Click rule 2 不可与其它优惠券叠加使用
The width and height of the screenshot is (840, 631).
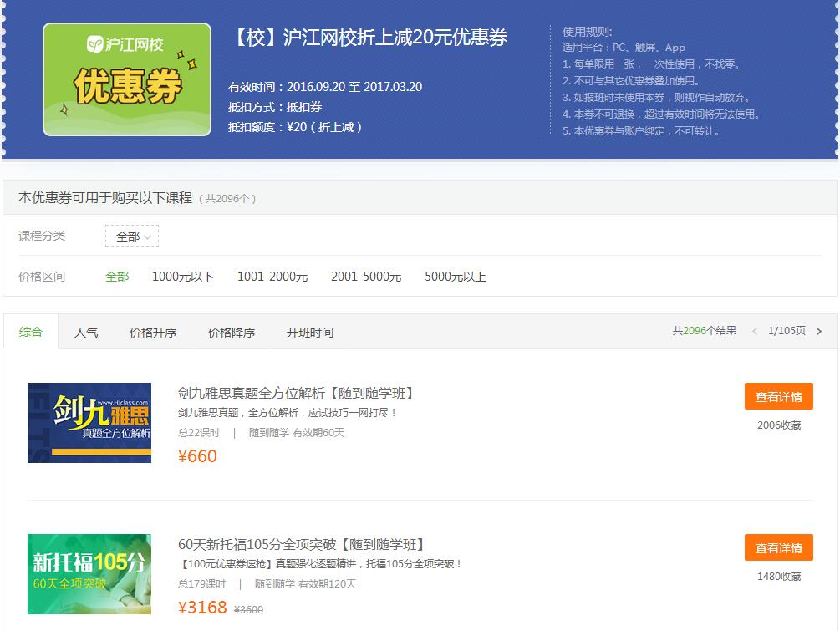630,81
